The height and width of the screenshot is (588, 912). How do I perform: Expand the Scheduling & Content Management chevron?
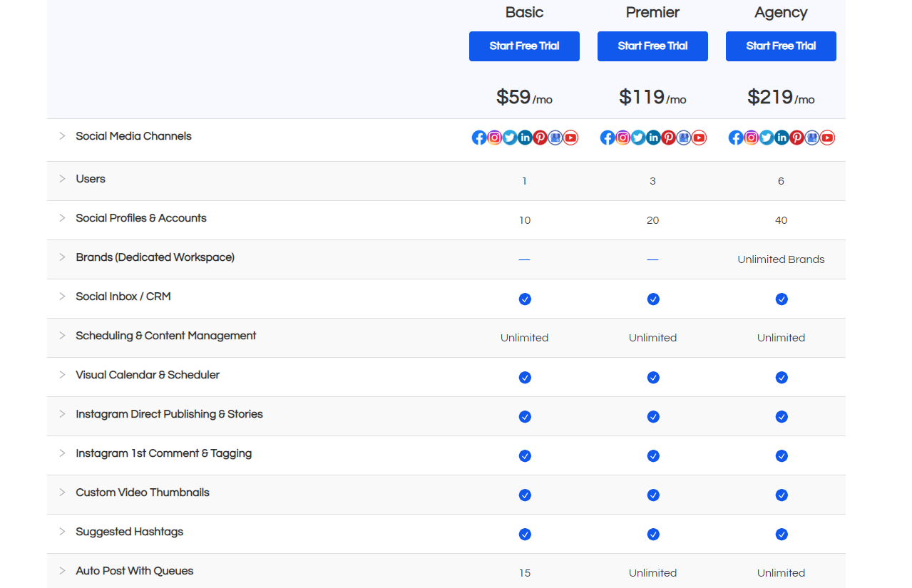pyautogui.click(x=62, y=335)
